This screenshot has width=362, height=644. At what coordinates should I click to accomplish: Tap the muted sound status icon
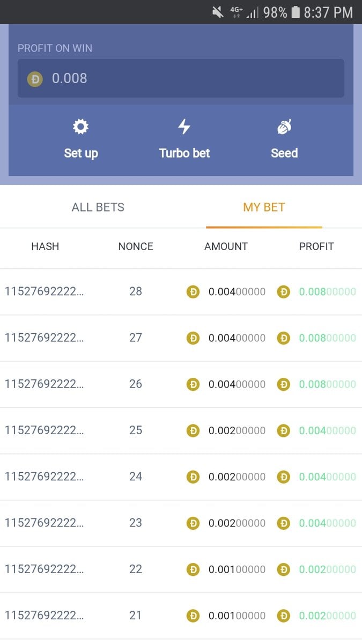pyautogui.click(x=218, y=12)
